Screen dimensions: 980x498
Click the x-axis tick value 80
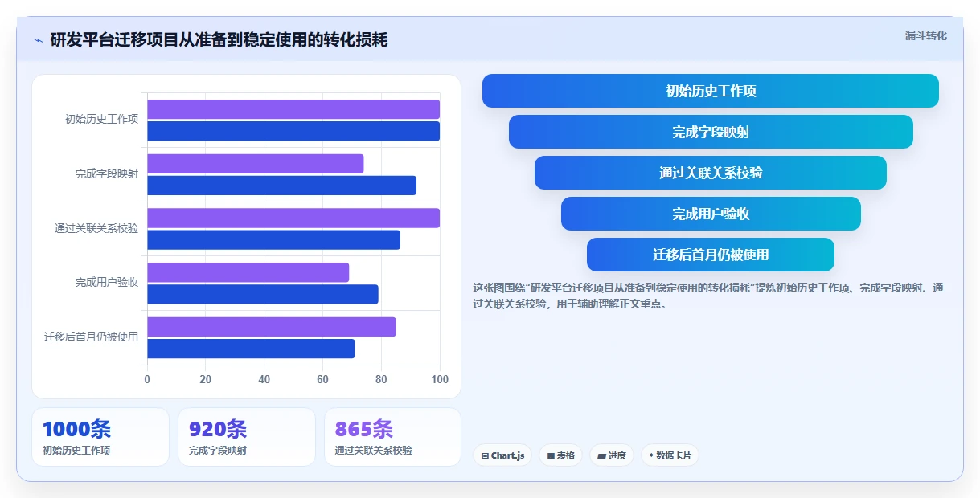click(x=381, y=379)
